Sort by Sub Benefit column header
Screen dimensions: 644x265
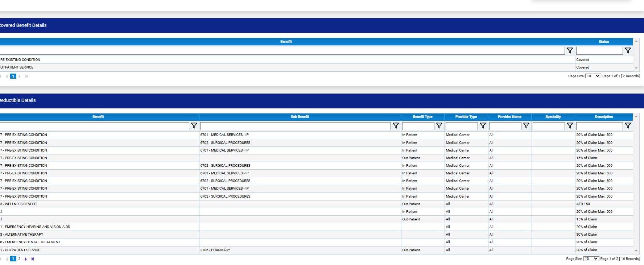300,117
